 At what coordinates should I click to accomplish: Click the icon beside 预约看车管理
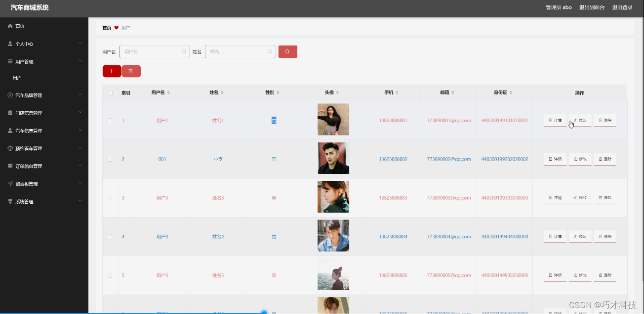click(10, 148)
